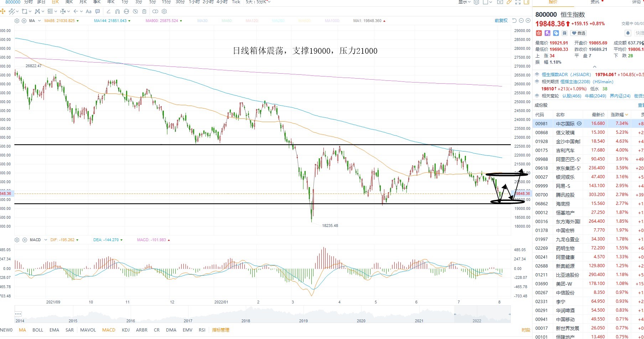Select the trend line drawing tool
644x339 pixels.
(x=12, y=11)
